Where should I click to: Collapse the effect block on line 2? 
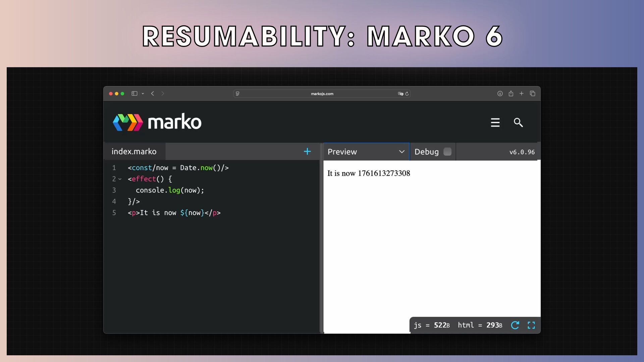point(120,179)
